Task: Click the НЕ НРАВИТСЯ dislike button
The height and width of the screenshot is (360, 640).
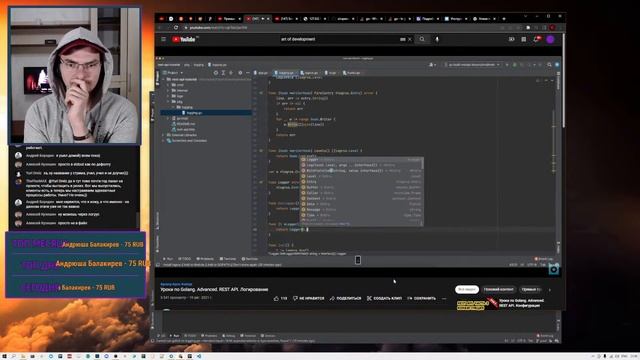Action: [309, 298]
